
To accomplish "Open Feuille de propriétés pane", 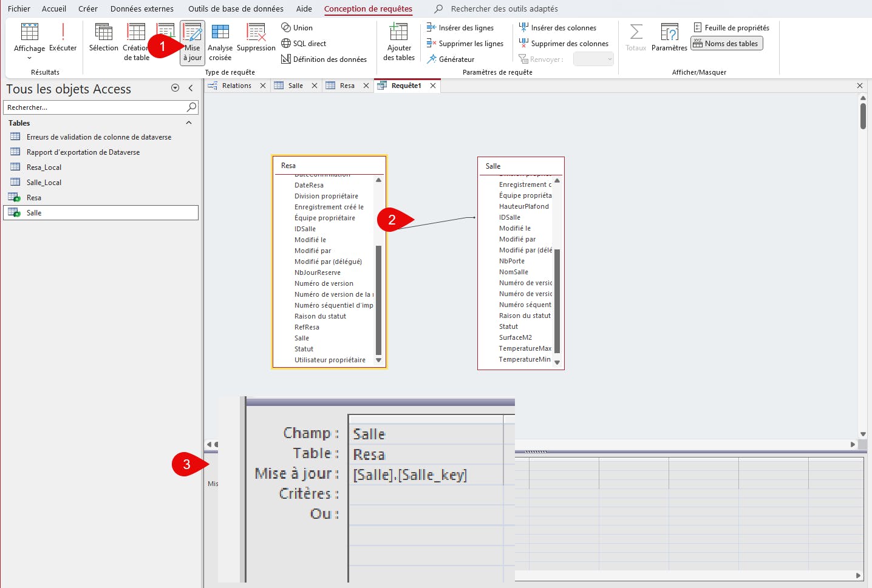I will 731,28.
